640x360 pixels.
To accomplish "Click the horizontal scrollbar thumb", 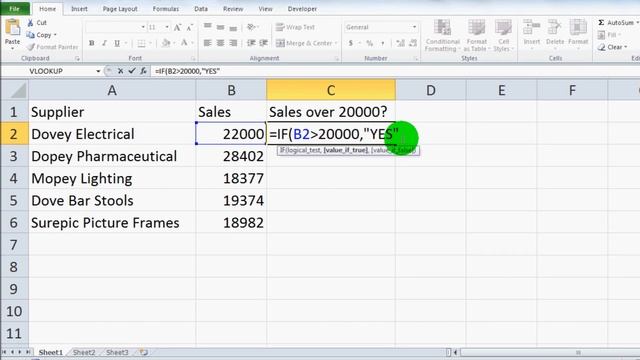I will click(x=578, y=352).
